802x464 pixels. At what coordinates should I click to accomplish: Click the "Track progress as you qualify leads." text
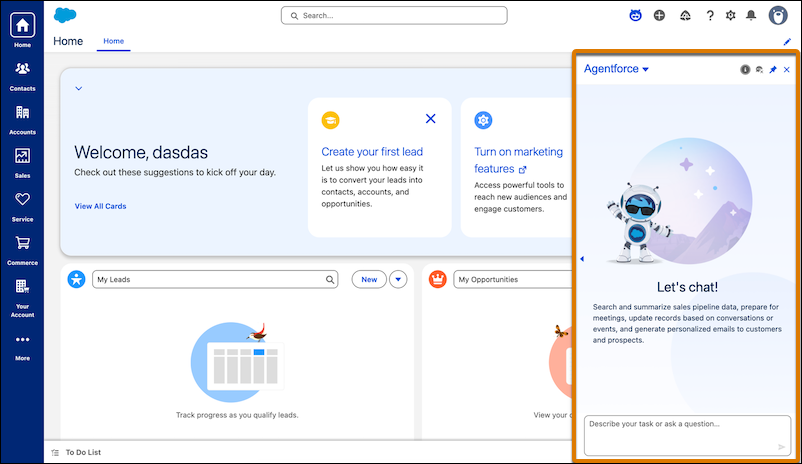(x=237, y=415)
